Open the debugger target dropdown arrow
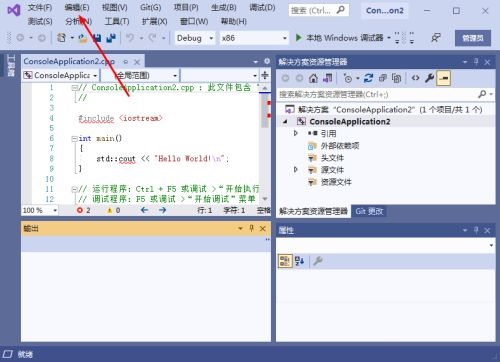 pyautogui.click(x=389, y=38)
